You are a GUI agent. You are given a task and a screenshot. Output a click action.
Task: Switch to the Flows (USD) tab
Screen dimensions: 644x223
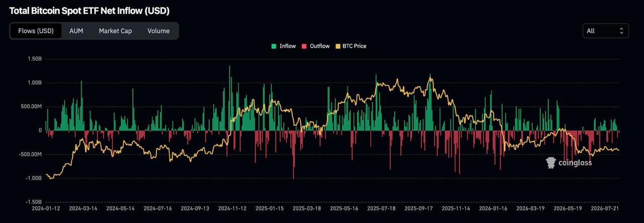tap(36, 31)
